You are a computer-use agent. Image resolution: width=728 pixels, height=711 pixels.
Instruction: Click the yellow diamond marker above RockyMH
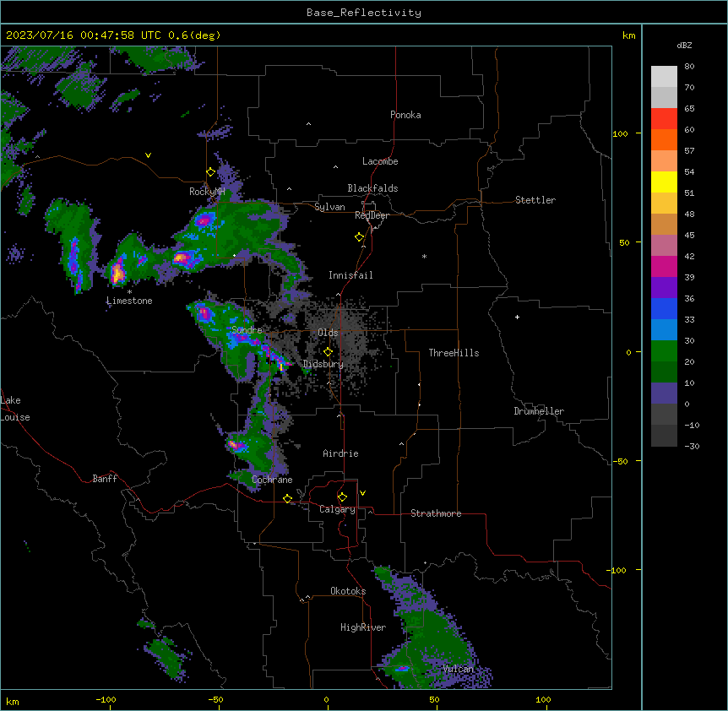pyautogui.click(x=210, y=172)
